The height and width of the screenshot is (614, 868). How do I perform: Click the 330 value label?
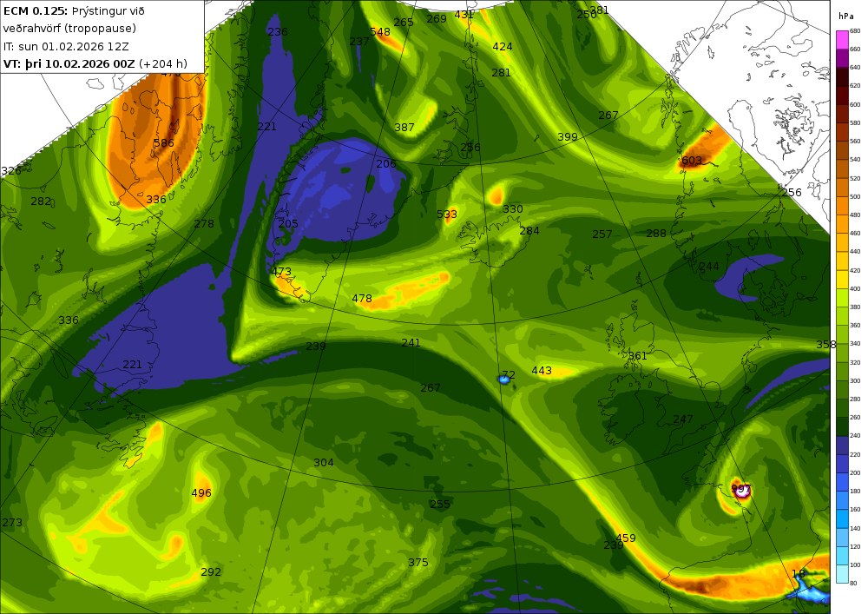[513, 208]
